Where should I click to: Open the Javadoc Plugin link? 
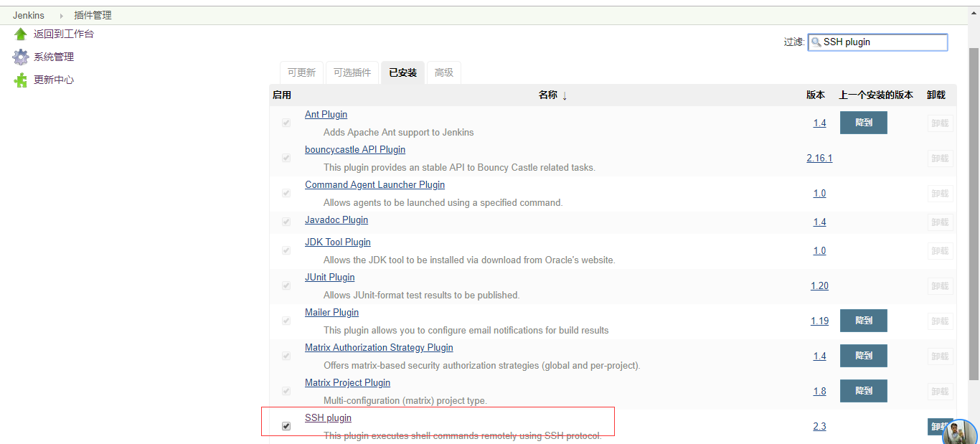pyautogui.click(x=336, y=220)
